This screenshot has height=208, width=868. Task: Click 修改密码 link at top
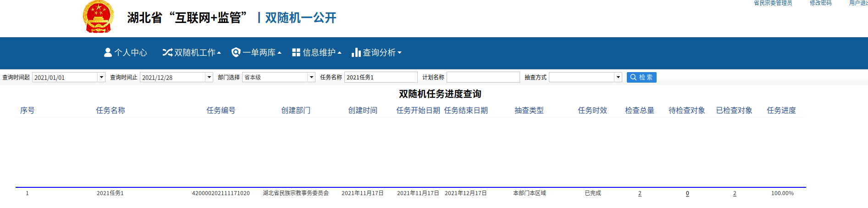click(820, 3)
